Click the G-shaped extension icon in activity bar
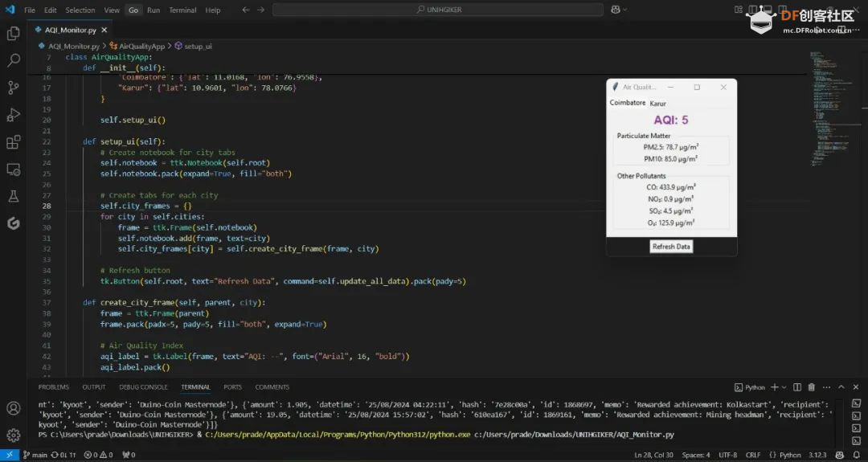868x462 pixels. (14, 223)
